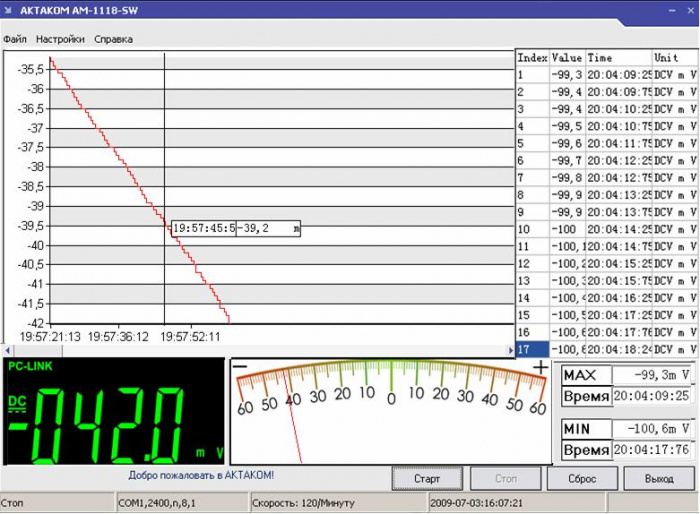Minimize the AKTAKOM window
Screen dimensions: 700x514
[672, 10]
